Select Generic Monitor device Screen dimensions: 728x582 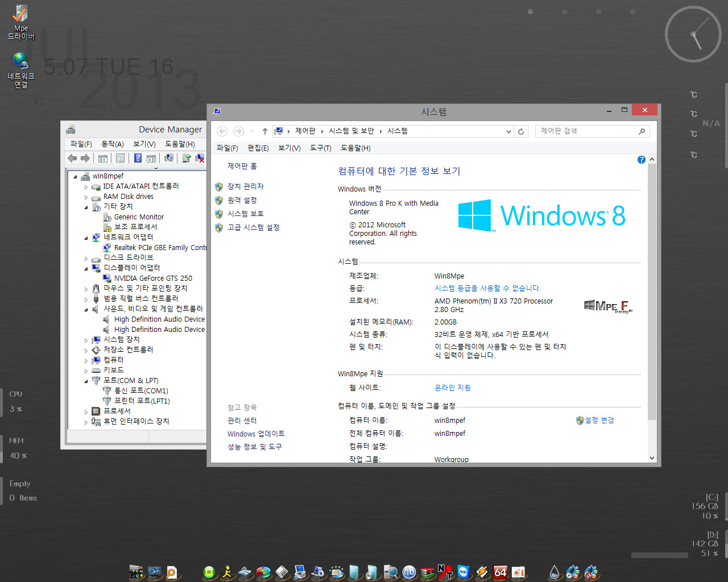tap(139, 217)
